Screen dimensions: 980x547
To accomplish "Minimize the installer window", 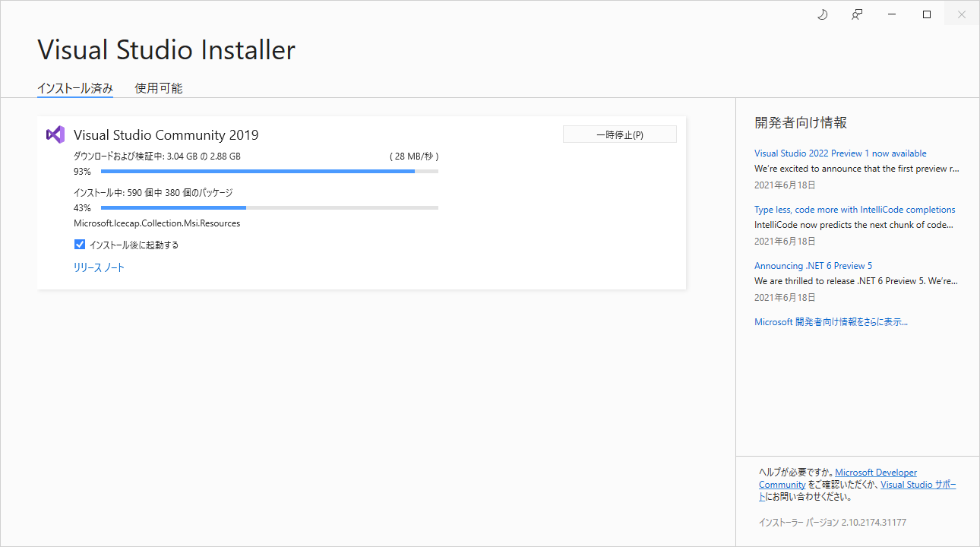I will pos(892,14).
